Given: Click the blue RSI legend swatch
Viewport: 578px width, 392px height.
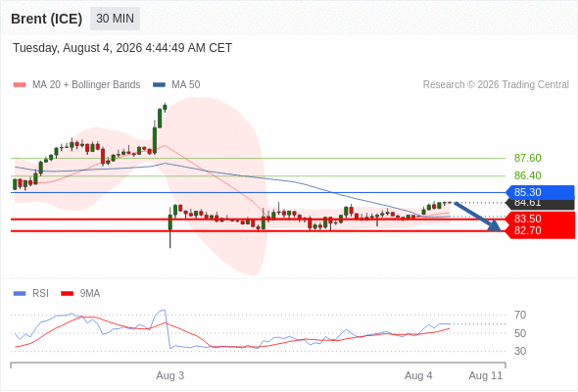Looking at the screenshot, I should point(20,294).
